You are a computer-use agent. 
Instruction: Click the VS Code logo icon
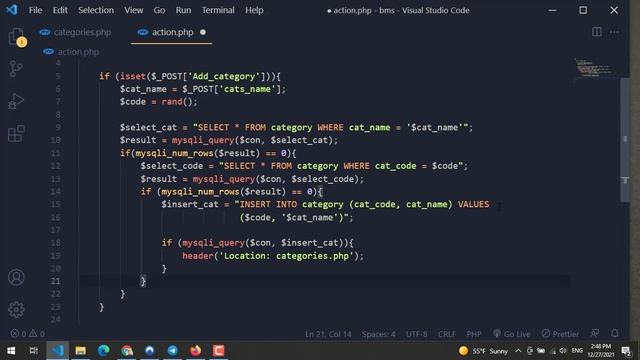11,10
